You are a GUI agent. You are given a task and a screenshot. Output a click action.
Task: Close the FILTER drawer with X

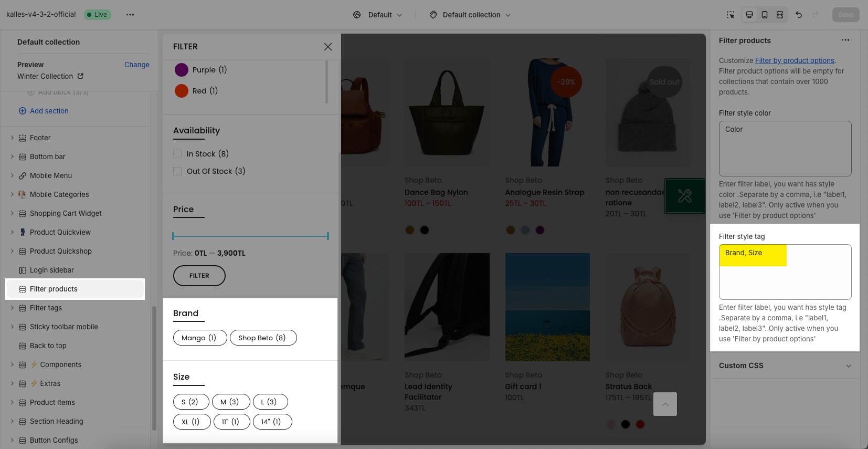[328, 47]
